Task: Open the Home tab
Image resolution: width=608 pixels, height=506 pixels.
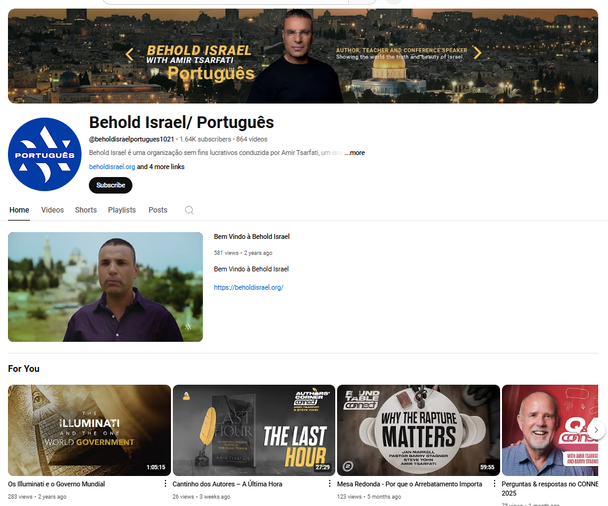Action: (19, 210)
